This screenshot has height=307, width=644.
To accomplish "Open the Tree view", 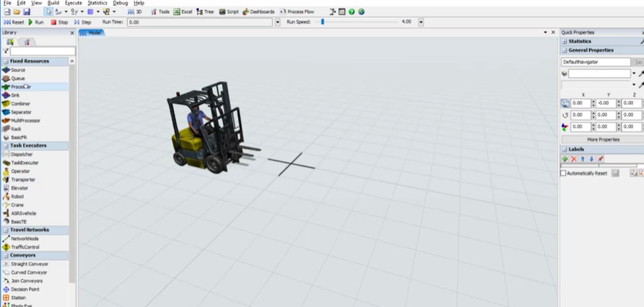I will click(x=205, y=12).
